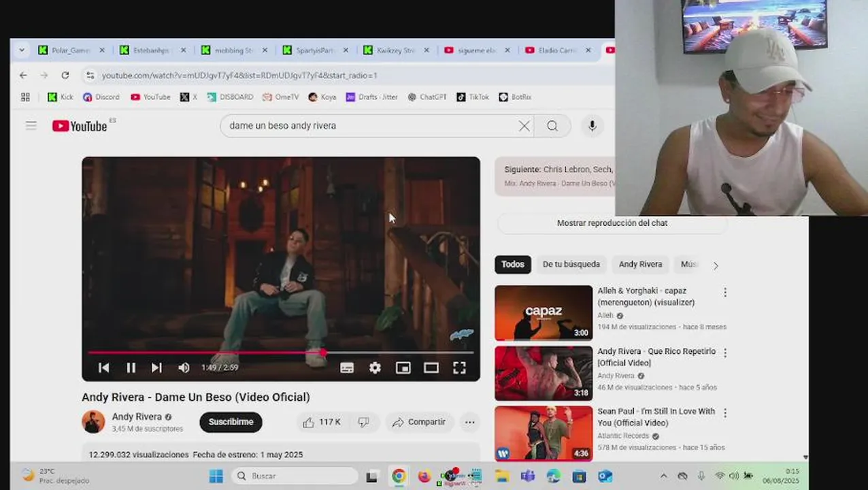Open the Que Rico Repetirlo thumbnail
This screenshot has width=868, height=490.
544,373
